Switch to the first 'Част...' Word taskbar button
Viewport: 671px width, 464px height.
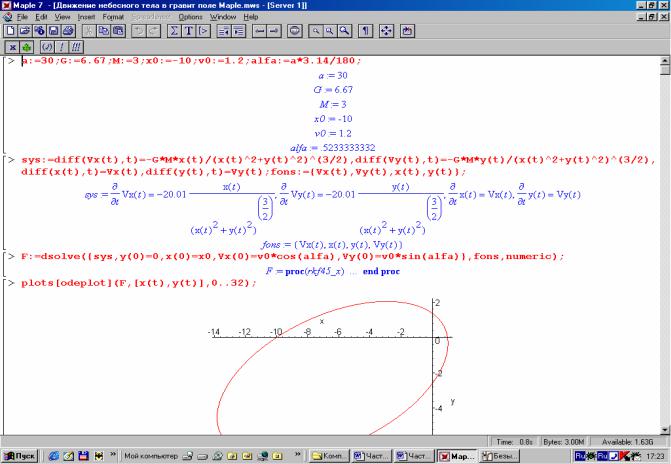pos(371,456)
